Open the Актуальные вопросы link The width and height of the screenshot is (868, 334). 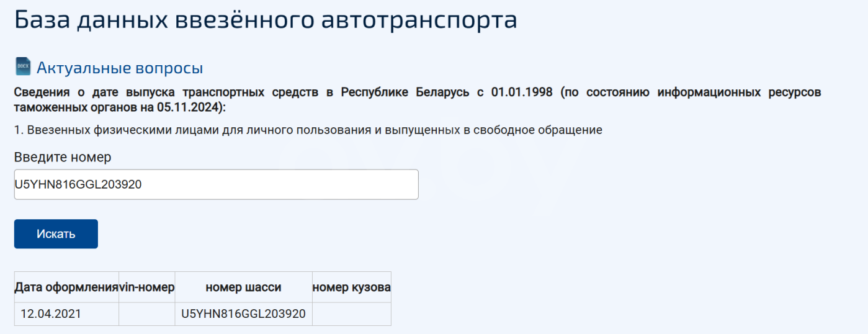click(120, 68)
